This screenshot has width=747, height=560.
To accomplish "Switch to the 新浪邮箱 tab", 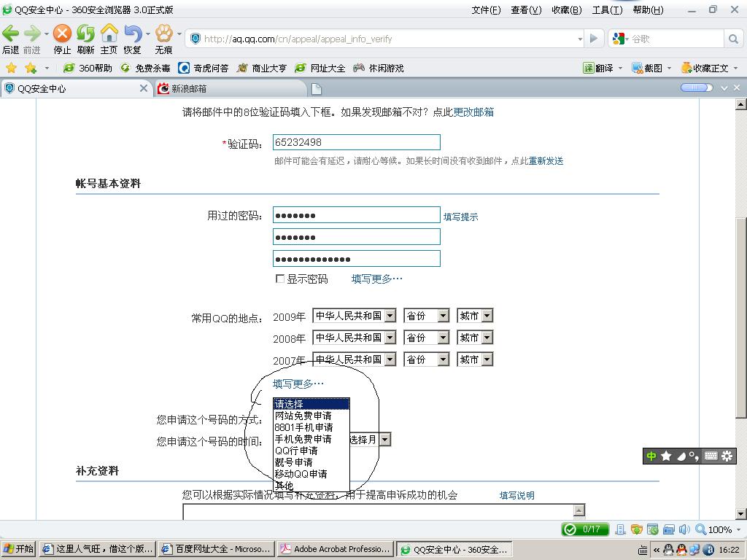I will 189,88.
